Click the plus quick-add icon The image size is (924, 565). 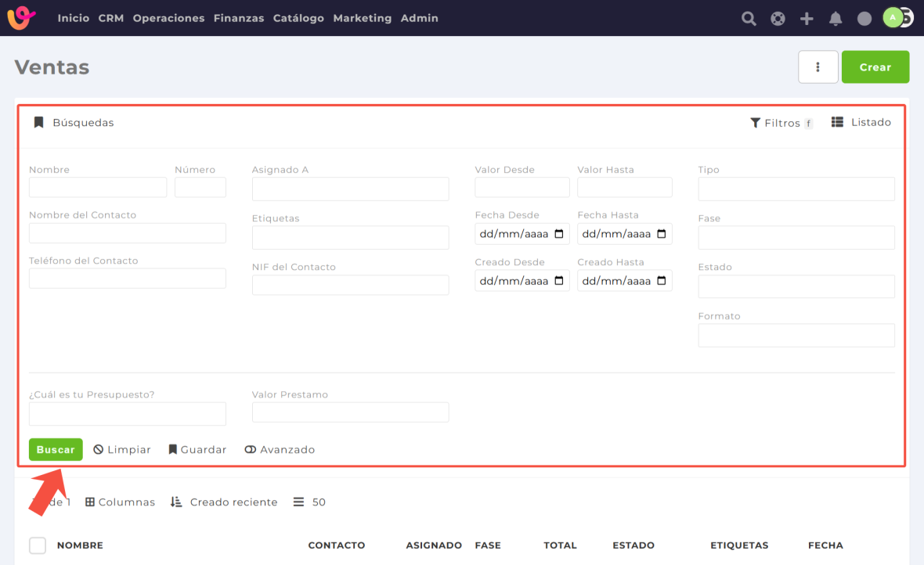tap(807, 19)
